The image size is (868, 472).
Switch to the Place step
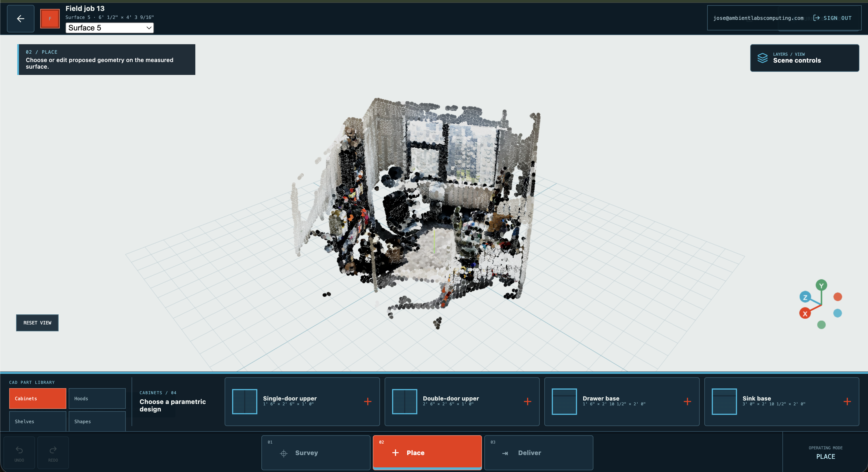point(427,452)
